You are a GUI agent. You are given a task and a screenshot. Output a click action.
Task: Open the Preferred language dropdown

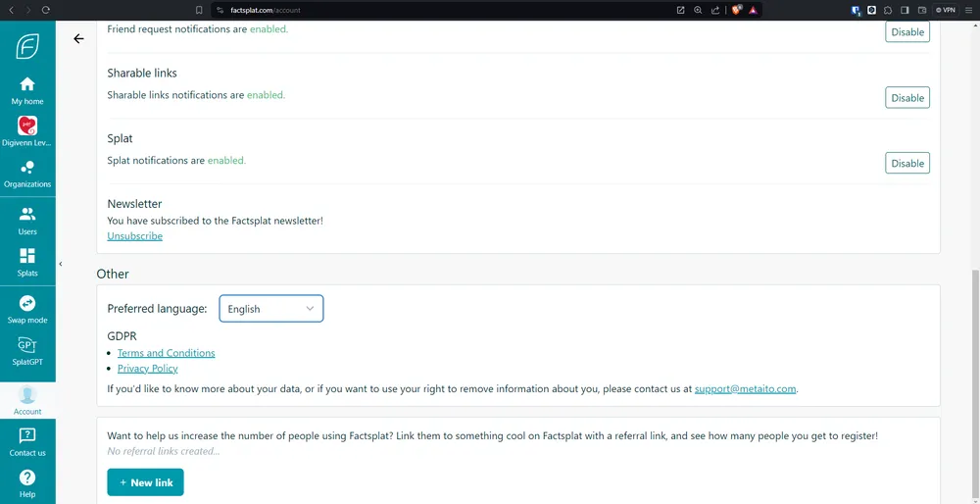270,309
